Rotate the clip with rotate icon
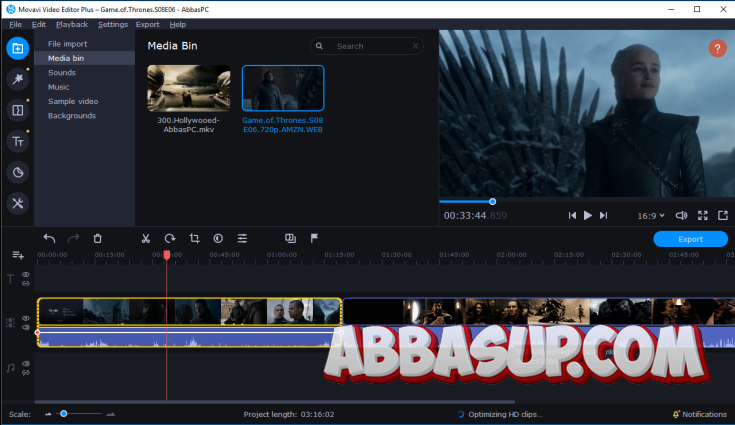The width and height of the screenshot is (735, 425). pyautogui.click(x=170, y=239)
